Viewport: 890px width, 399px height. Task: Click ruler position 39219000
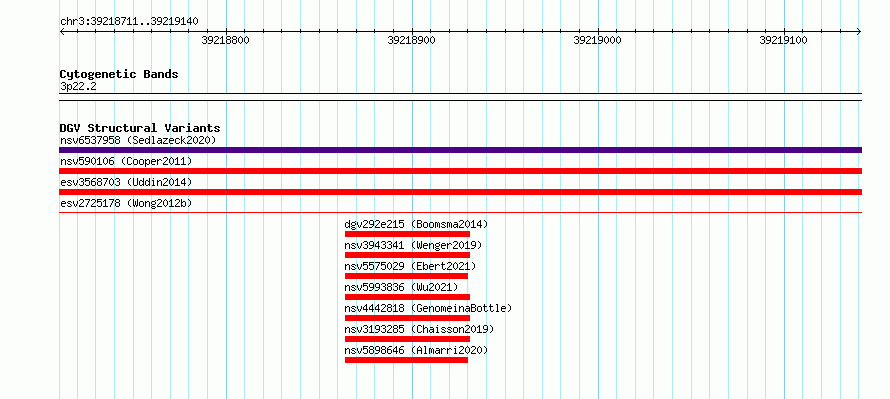(x=598, y=40)
